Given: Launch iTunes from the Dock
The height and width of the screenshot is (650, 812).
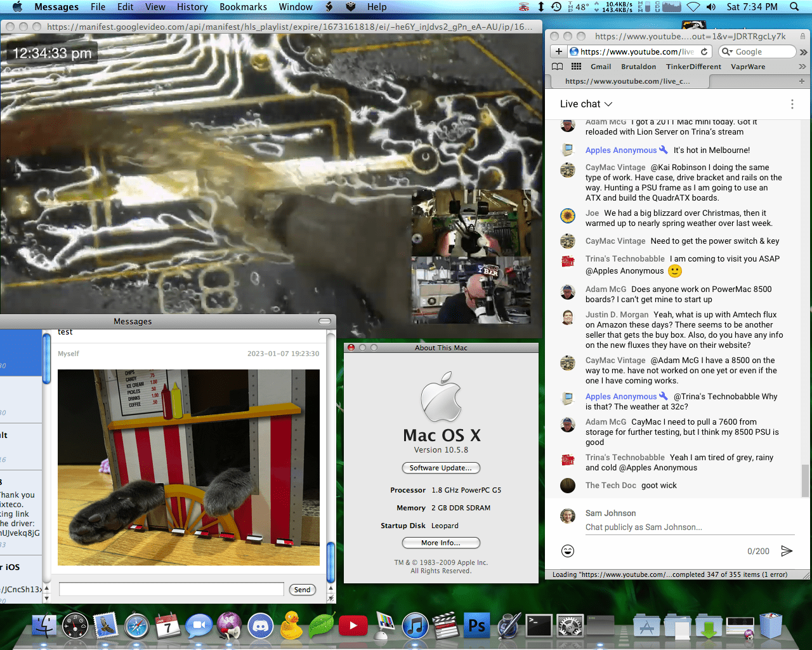Looking at the screenshot, I should click(x=415, y=627).
